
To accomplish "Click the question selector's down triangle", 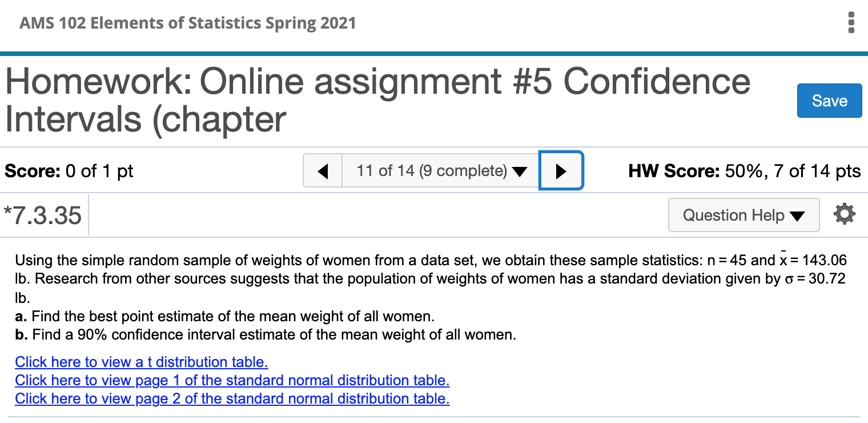I will pos(520,171).
